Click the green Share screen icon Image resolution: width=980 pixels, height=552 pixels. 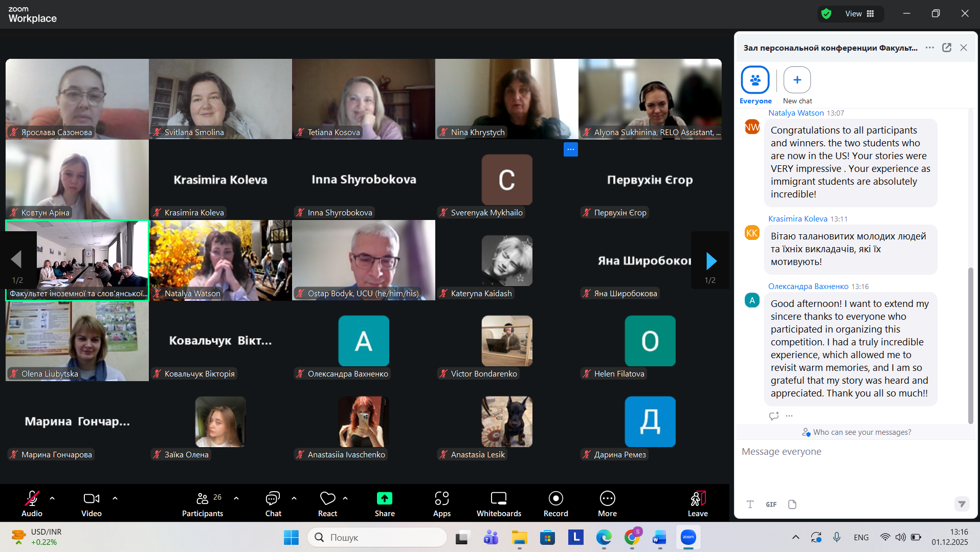point(384,499)
